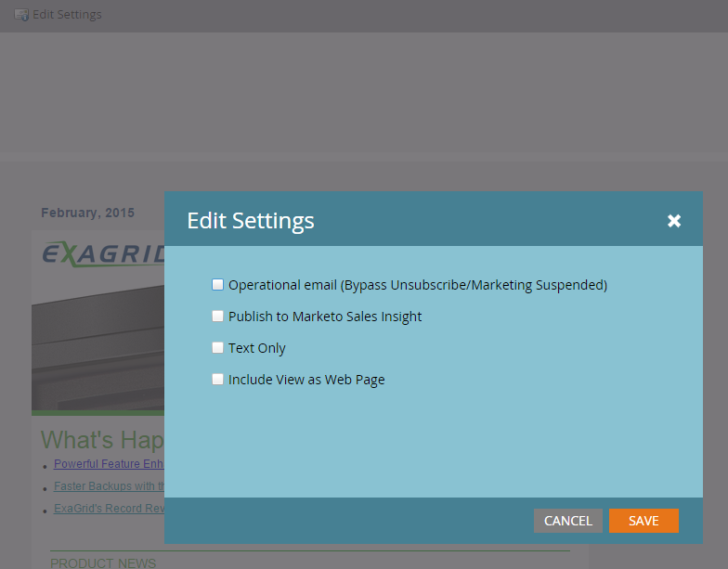Open Faster Backups link in background email
The height and width of the screenshot is (569, 728).
point(109,486)
